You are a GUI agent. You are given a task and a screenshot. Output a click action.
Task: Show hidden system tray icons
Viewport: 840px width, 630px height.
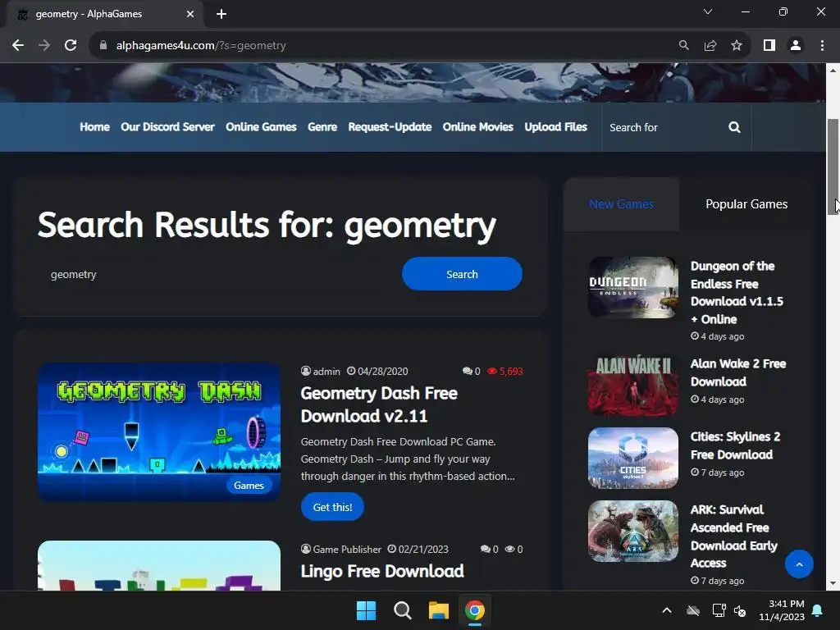pyautogui.click(x=667, y=610)
